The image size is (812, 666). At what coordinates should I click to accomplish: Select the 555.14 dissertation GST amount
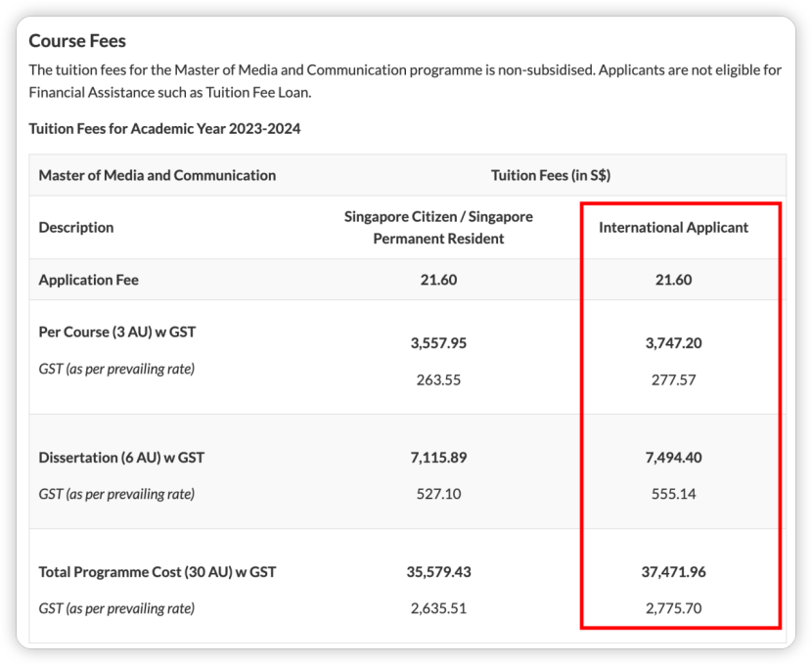673,494
